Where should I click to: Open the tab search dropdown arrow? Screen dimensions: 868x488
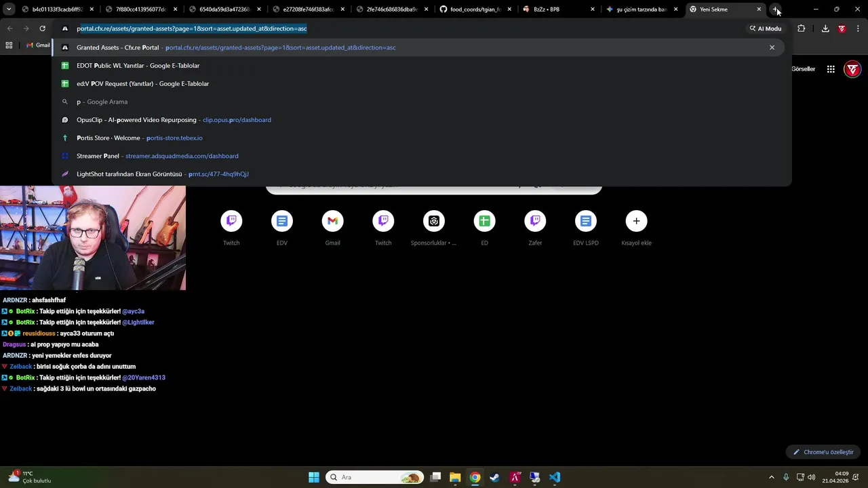pos(9,9)
